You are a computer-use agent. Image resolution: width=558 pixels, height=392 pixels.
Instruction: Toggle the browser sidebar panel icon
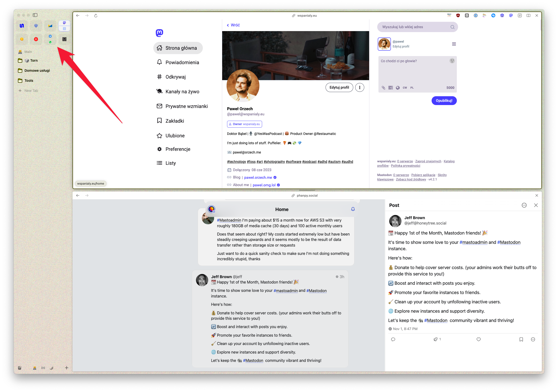click(35, 15)
